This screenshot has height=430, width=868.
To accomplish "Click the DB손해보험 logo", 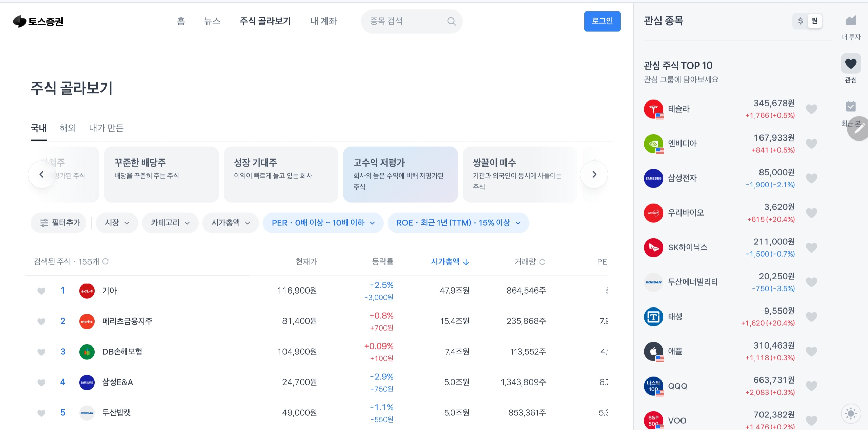I will [x=87, y=352].
